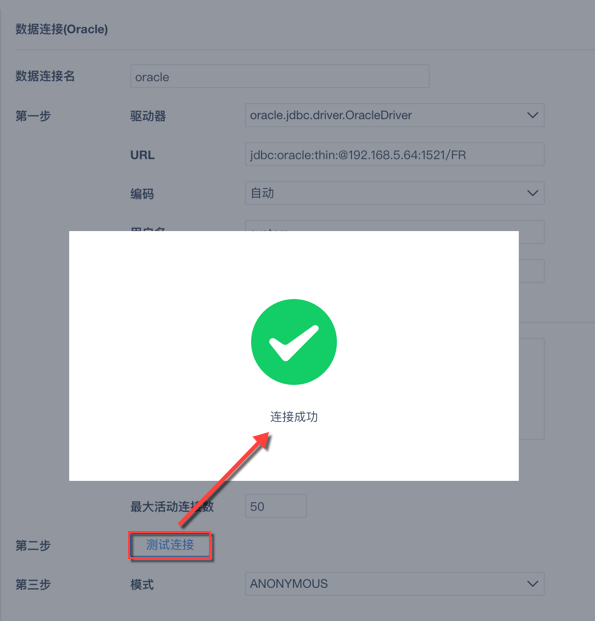Click the large text area behind dialog's right edge

(x=532, y=389)
